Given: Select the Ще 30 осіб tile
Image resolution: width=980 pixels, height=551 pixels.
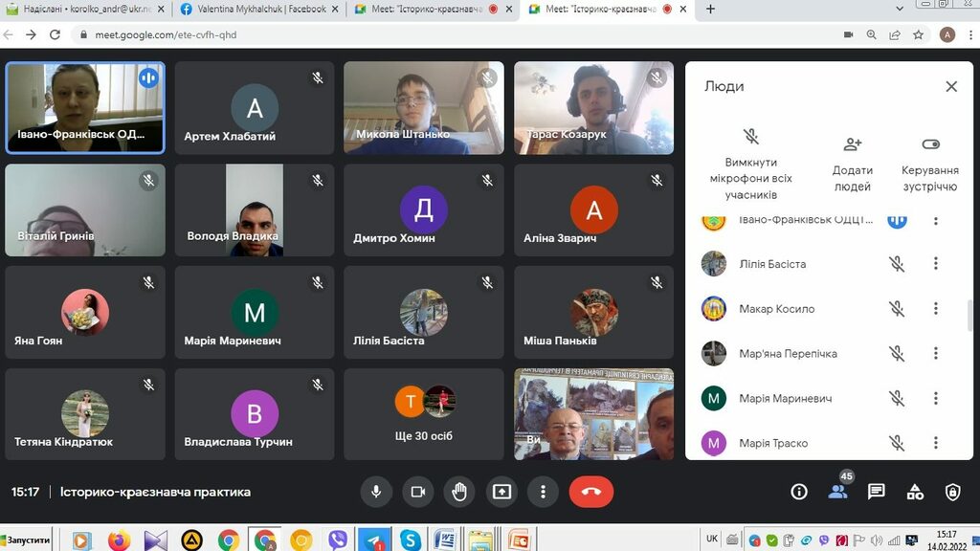Looking at the screenshot, I should point(424,414).
